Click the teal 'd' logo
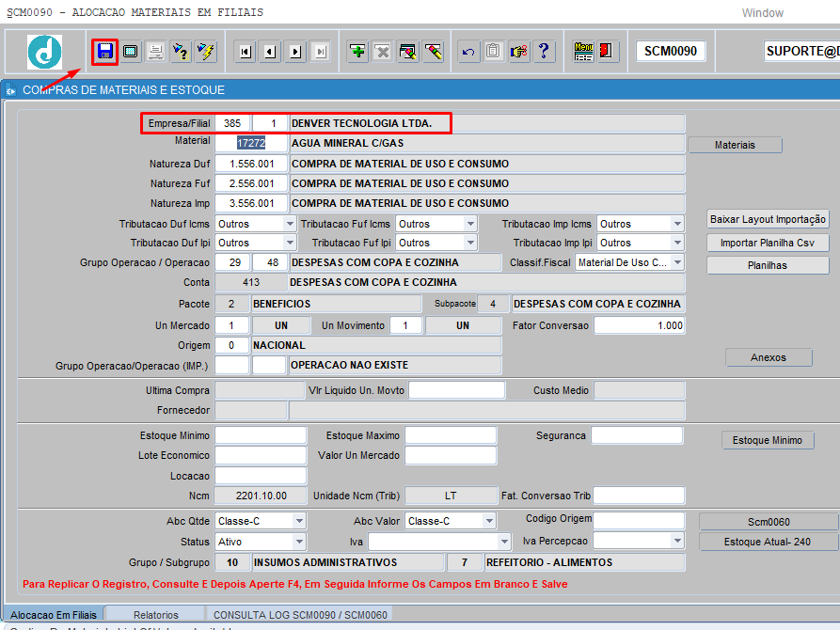 pyautogui.click(x=45, y=52)
